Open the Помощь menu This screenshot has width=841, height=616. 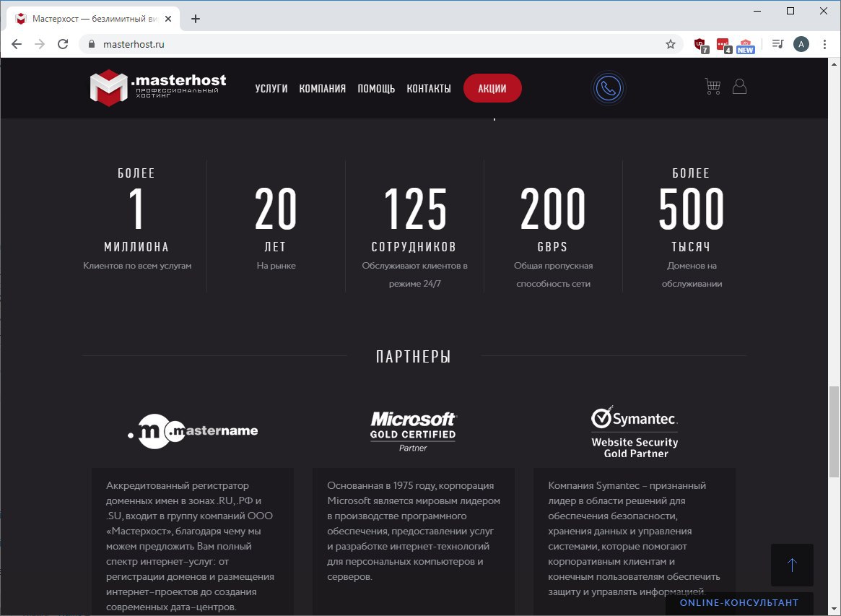pyautogui.click(x=377, y=89)
